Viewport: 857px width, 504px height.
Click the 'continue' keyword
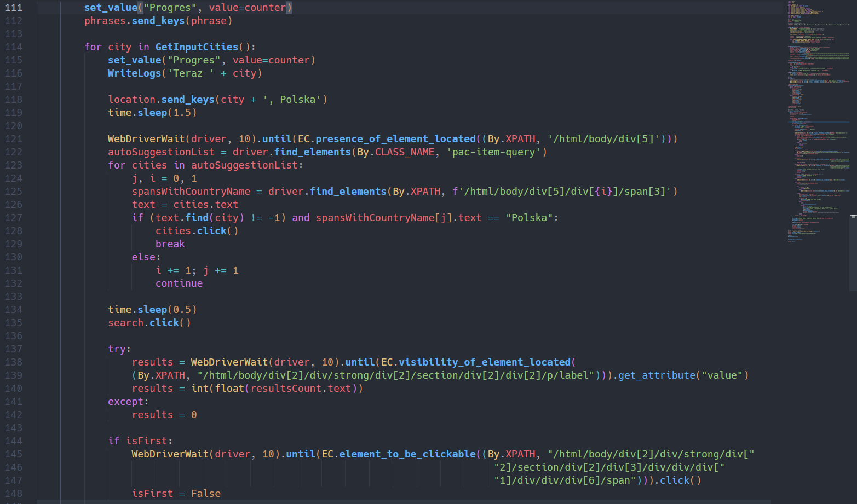point(179,283)
